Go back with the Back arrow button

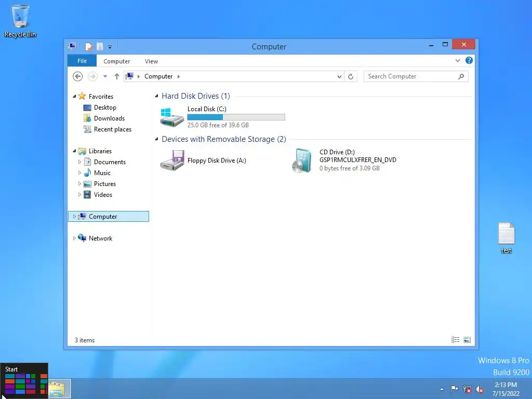point(78,76)
